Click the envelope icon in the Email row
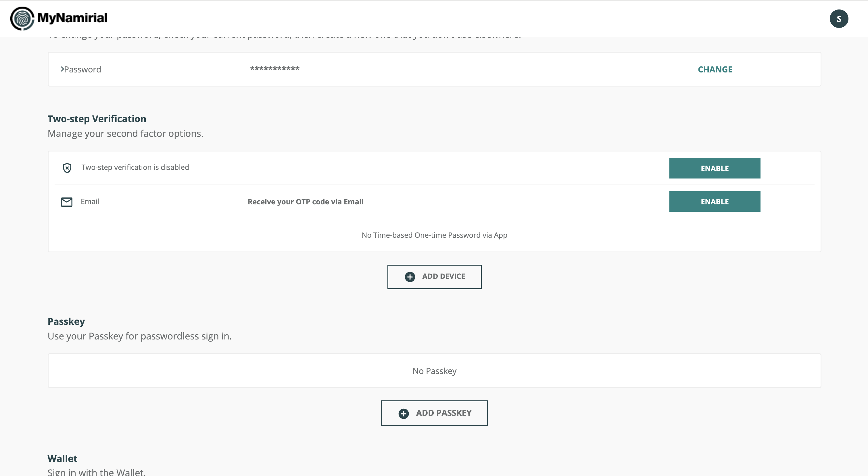Viewport: 868px width, 476px height. tap(67, 202)
